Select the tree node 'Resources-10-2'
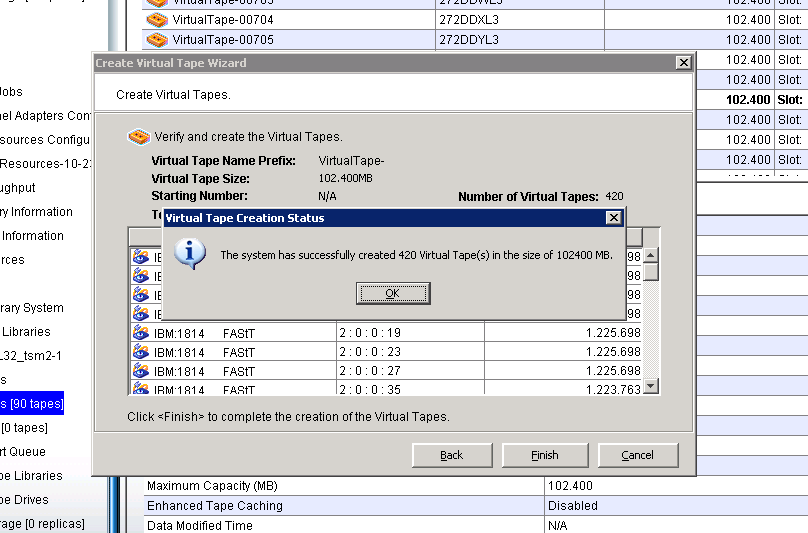This screenshot has width=808, height=533. pyautogui.click(x=45, y=163)
